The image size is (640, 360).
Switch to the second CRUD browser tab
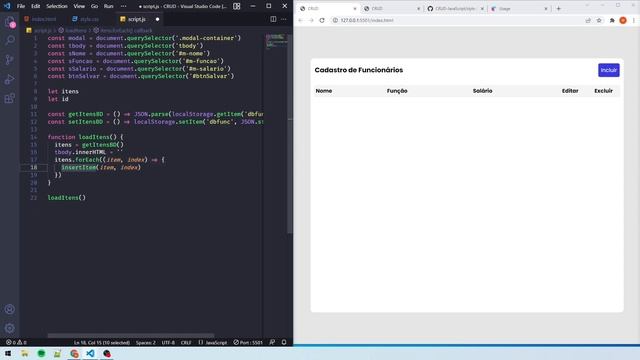tap(391, 9)
